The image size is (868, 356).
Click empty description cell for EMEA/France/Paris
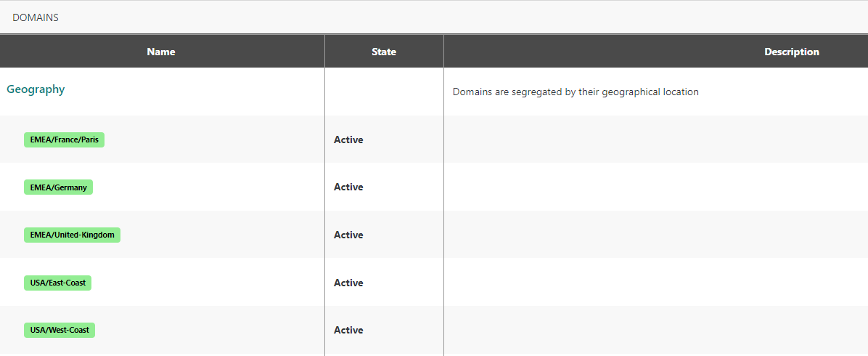pos(653,139)
